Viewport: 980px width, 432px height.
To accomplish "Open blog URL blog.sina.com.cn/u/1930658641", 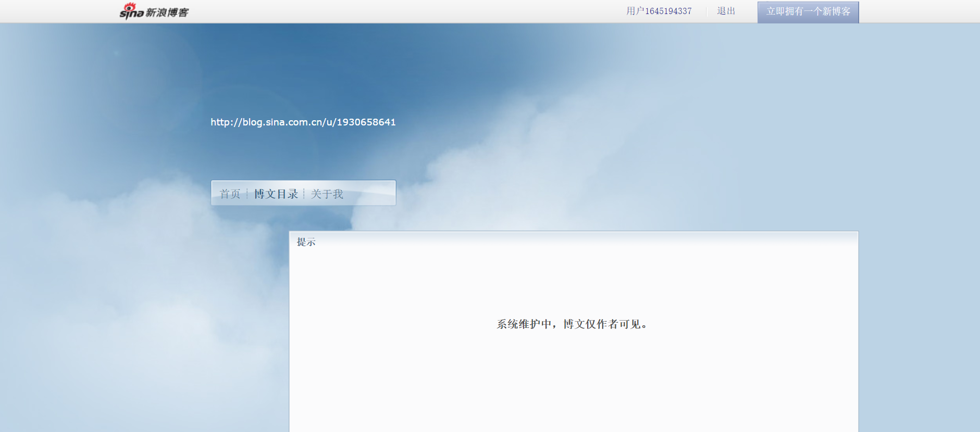I will 303,122.
